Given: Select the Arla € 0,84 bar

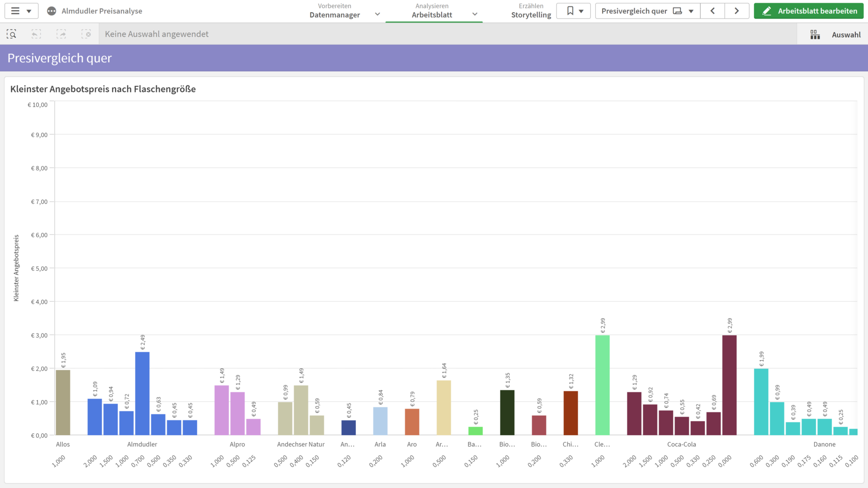Looking at the screenshot, I should tap(380, 421).
